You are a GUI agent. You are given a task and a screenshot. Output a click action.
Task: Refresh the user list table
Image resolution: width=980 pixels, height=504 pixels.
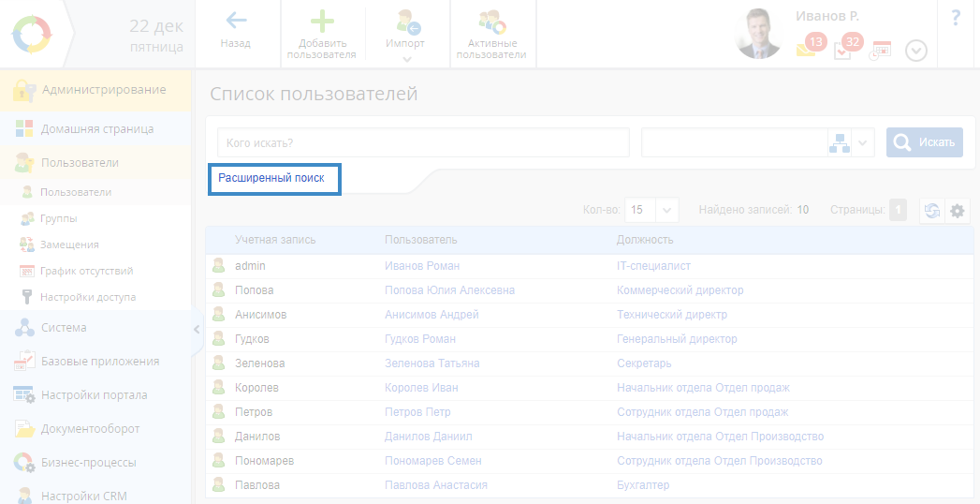click(932, 211)
